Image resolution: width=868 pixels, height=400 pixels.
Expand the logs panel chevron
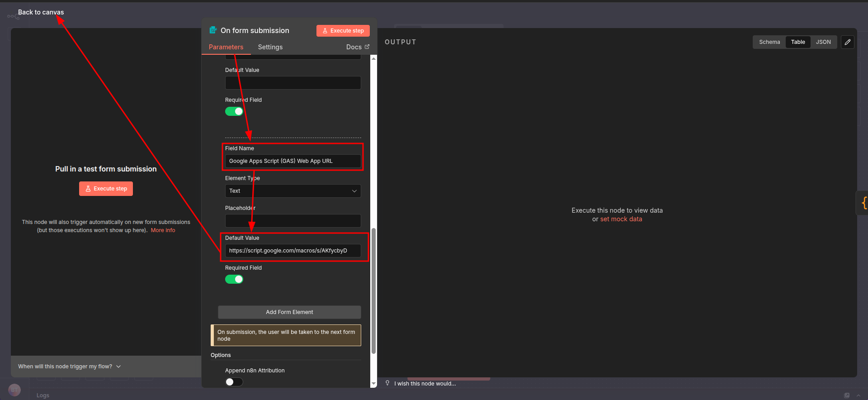pyautogui.click(x=859, y=395)
